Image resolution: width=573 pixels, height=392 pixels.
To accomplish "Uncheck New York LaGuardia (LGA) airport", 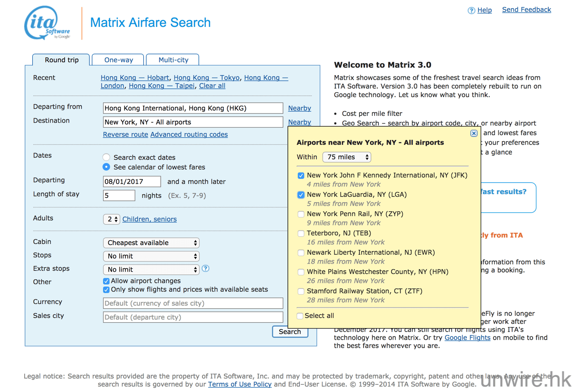I will point(301,195).
